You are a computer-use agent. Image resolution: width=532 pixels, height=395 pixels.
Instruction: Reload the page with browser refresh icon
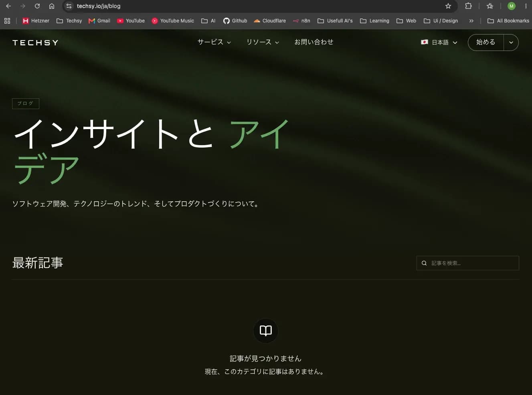pyautogui.click(x=37, y=6)
